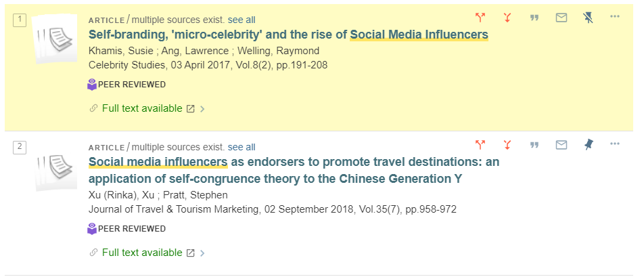
Task: Pin the second result to favorites
Action: coord(588,145)
